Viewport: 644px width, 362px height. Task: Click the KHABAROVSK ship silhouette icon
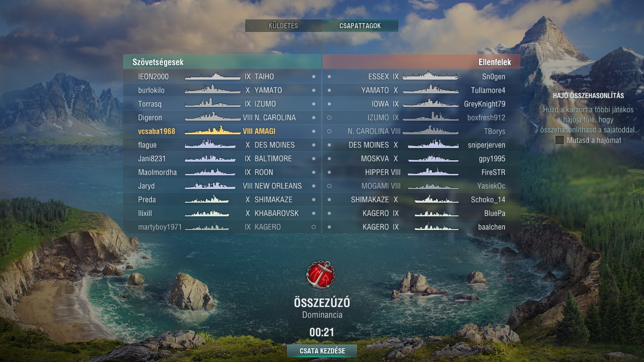[x=207, y=213]
